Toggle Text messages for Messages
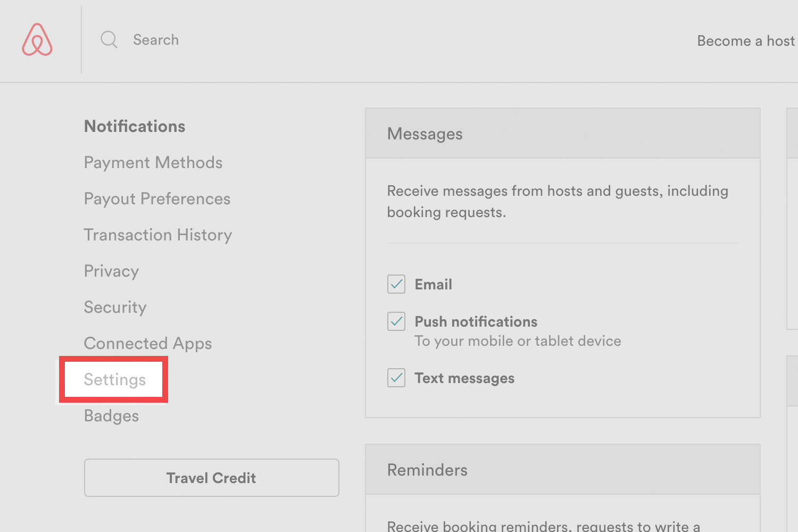This screenshot has width=798, height=532. [396, 378]
